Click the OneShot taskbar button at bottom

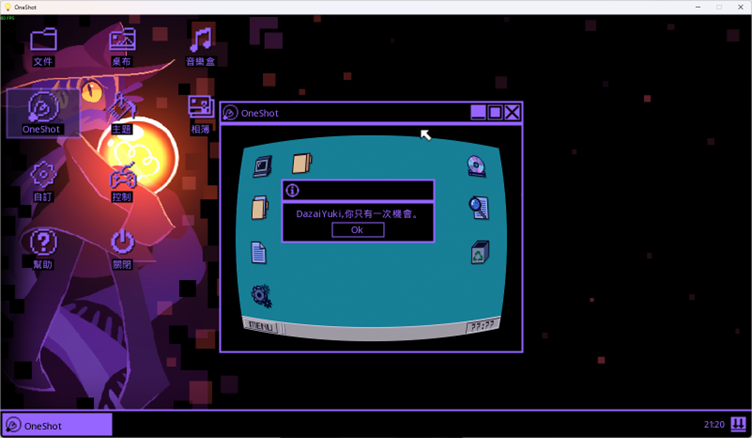coord(57,426)
